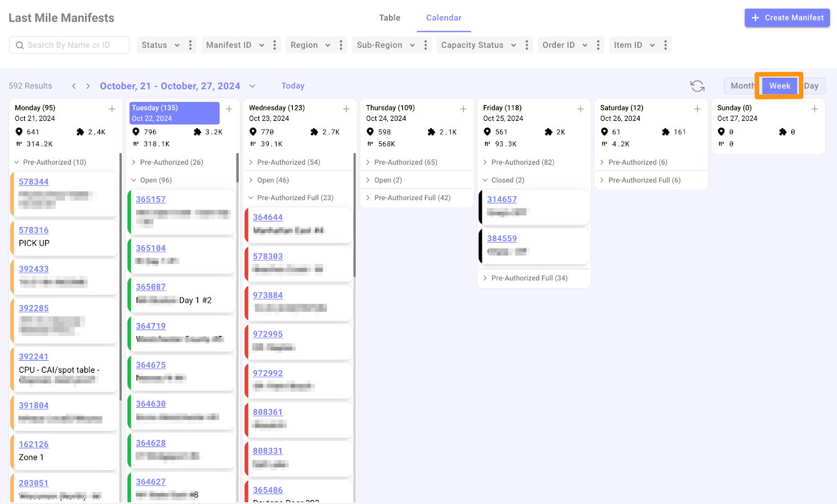This screenshot has height=504, width=837.
Task: Switch to Month view
Action: [742, 86]
